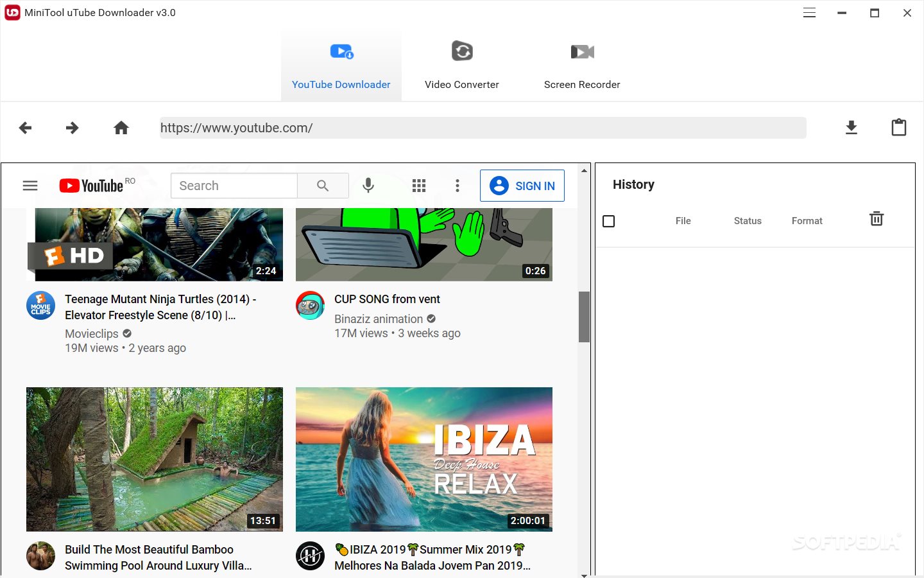Visit the Binaziz animation channel link
Image resolution: width=924 pixels, height=578 pixels.
379,319
